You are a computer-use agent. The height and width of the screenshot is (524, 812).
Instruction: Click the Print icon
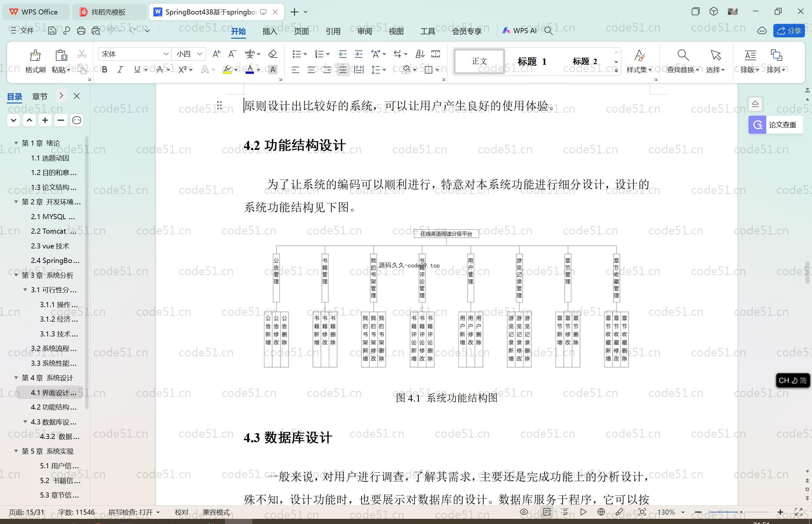click(x=81, y=31)
